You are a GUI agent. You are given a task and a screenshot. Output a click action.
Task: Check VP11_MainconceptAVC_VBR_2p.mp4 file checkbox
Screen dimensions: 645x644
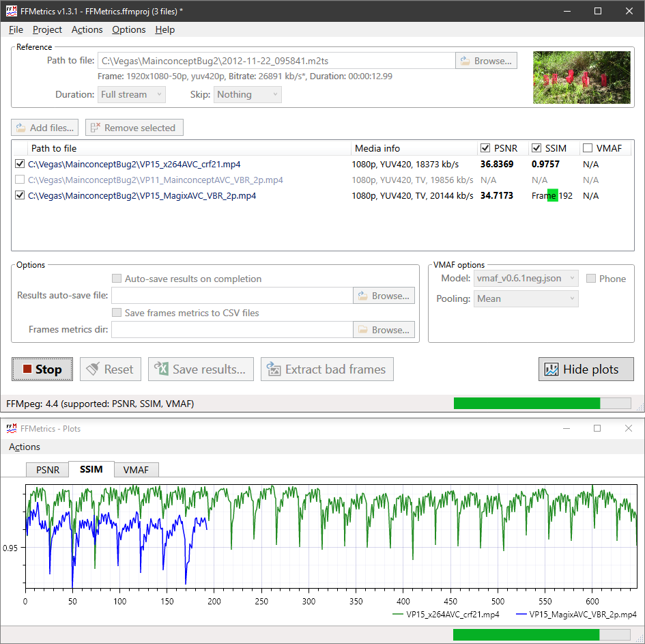pyautogui.click(x=19, y=180)
